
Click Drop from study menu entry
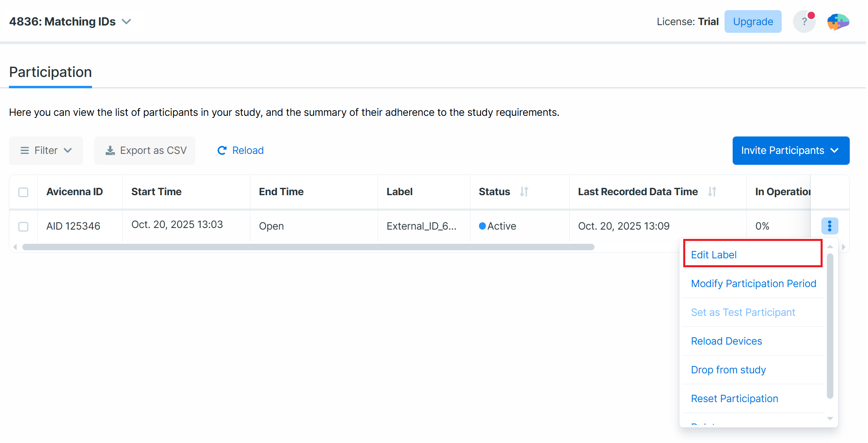[x=728, y=370]
